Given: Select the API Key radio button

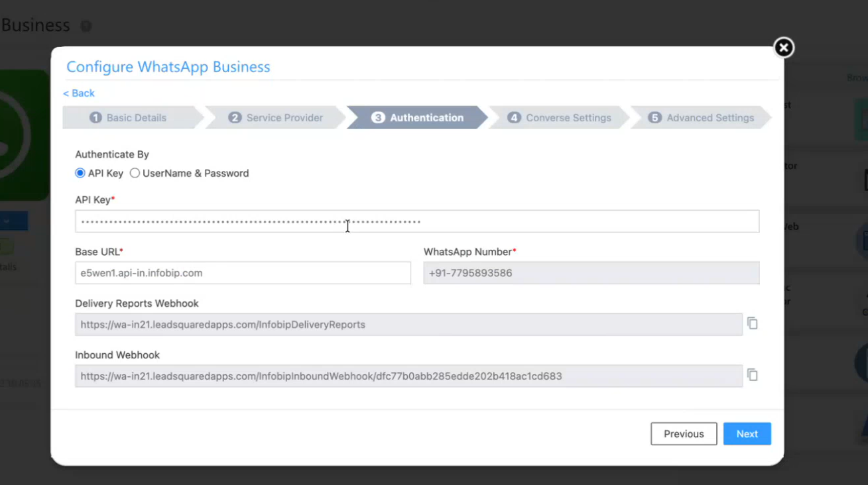Looking at the screenshot, I should (80, 173).
